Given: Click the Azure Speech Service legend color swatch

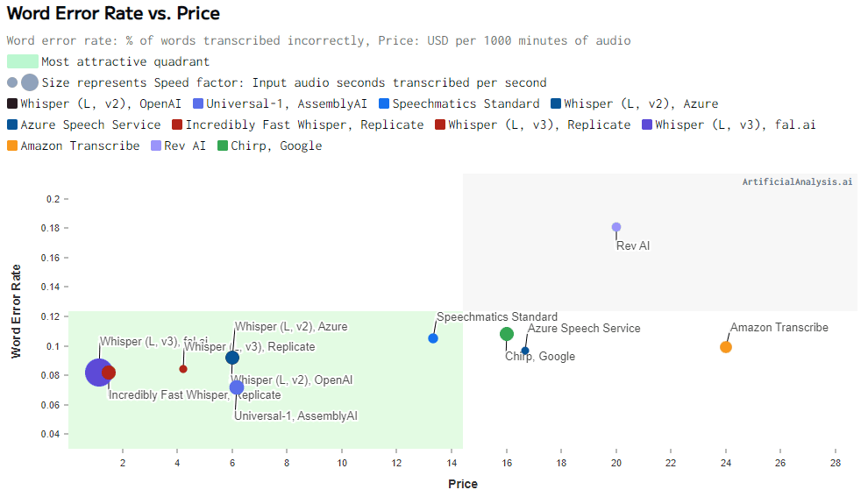Looking at the screenshot, I should pos(12,124).
